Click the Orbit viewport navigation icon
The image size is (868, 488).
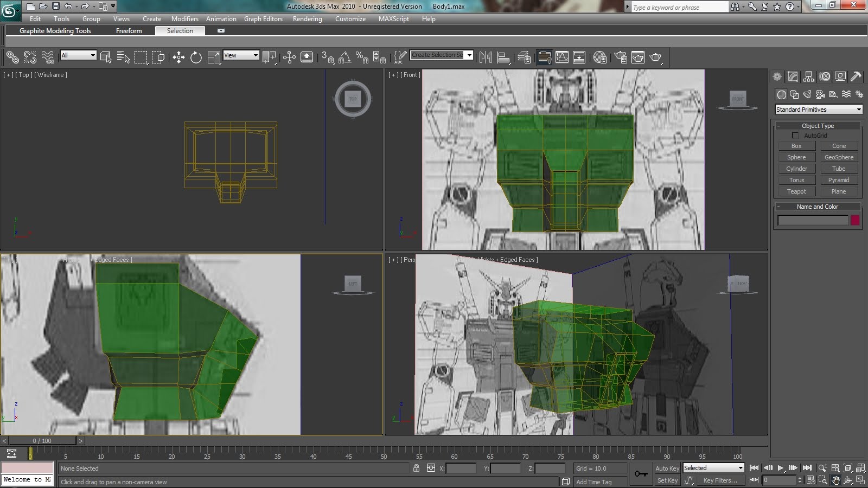[x=848, y=480]
